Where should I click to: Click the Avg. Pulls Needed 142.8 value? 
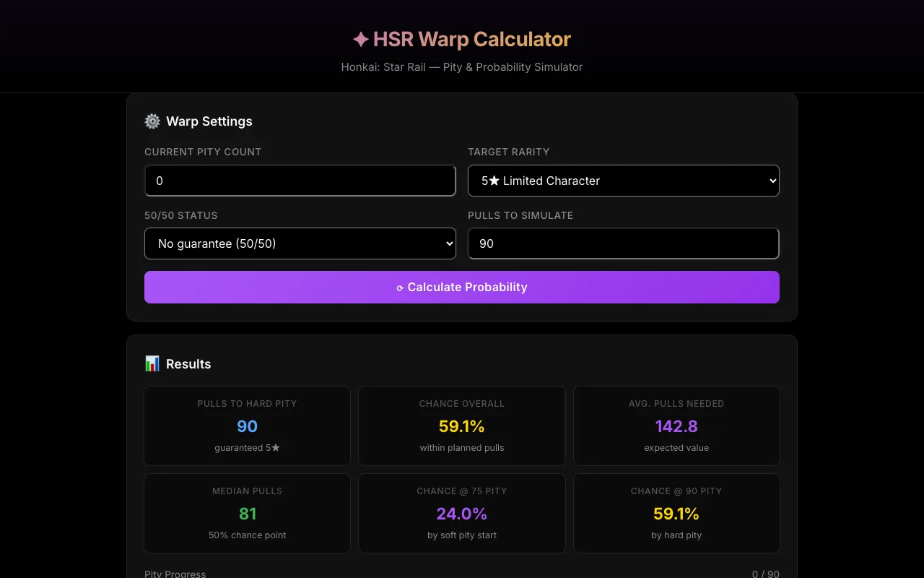(676, 426)
